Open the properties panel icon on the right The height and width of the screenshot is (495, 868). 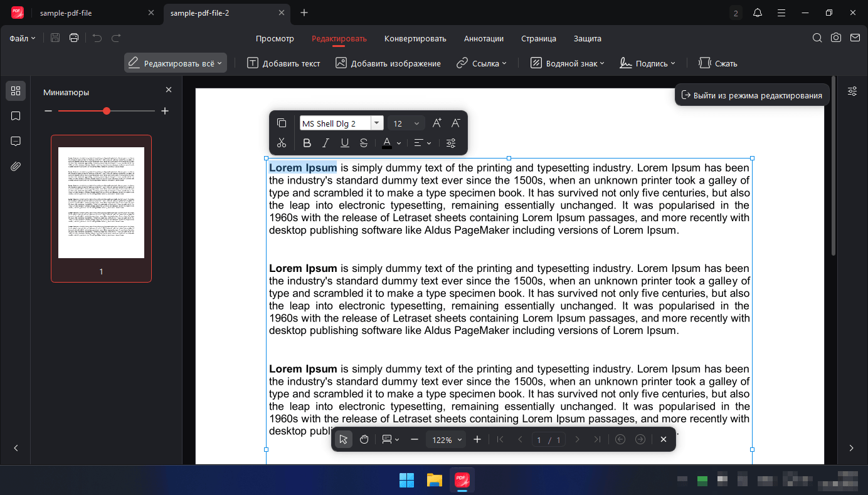pos(852,91)
